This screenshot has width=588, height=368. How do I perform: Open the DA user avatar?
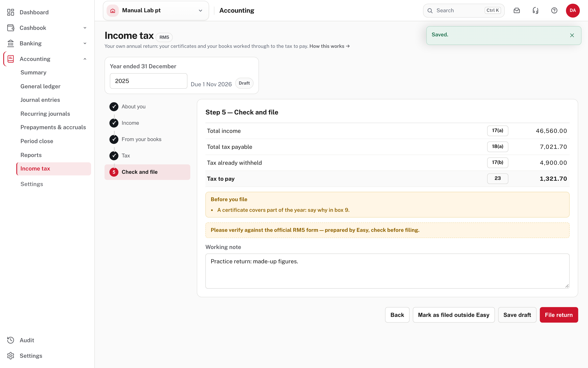573,10
